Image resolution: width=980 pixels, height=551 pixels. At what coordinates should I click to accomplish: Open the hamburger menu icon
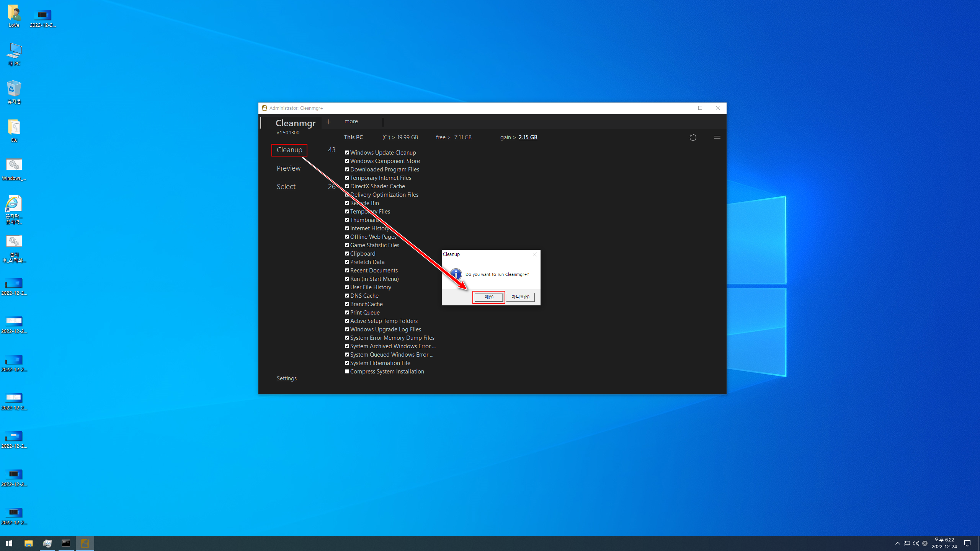[717, 137]
